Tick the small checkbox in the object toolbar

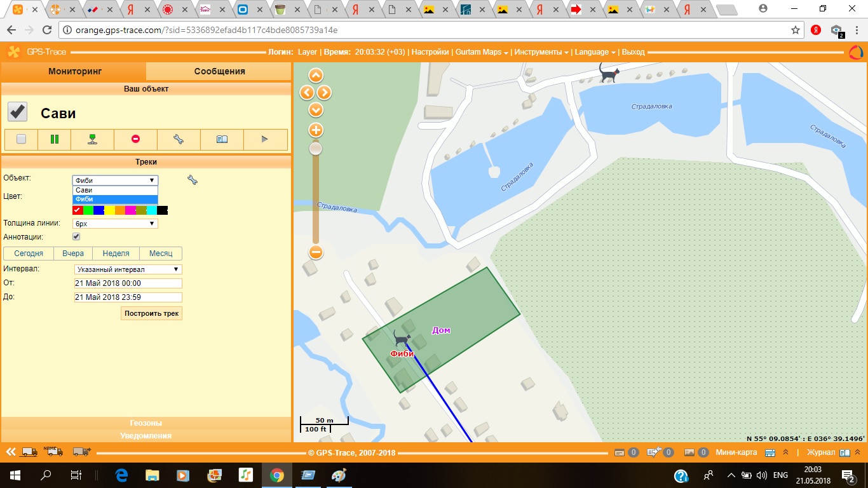click(22, 139)
